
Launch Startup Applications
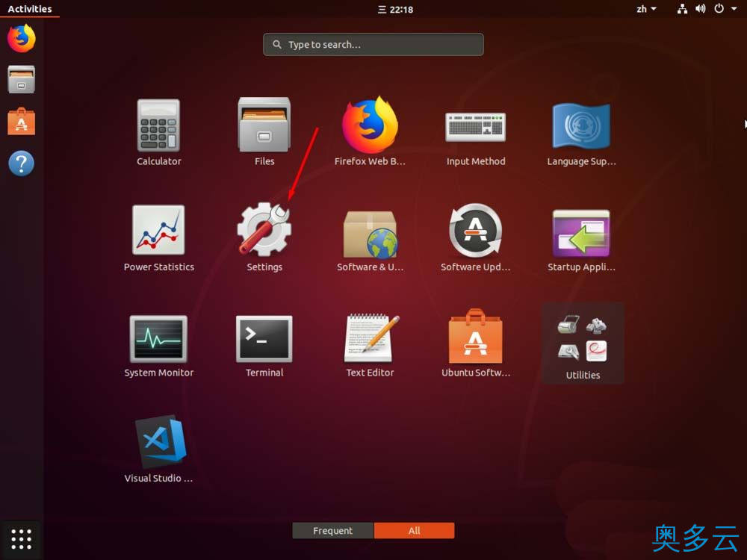[581, 240]
